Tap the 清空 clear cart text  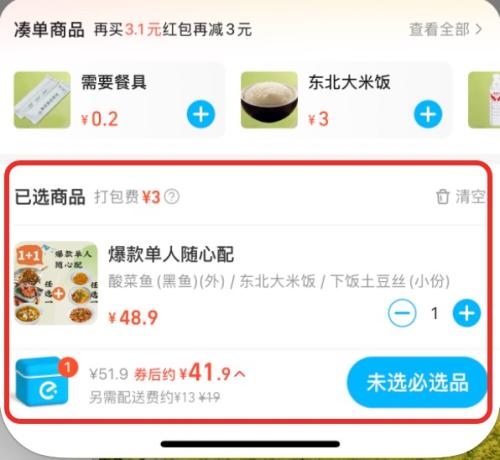[470, 196]
